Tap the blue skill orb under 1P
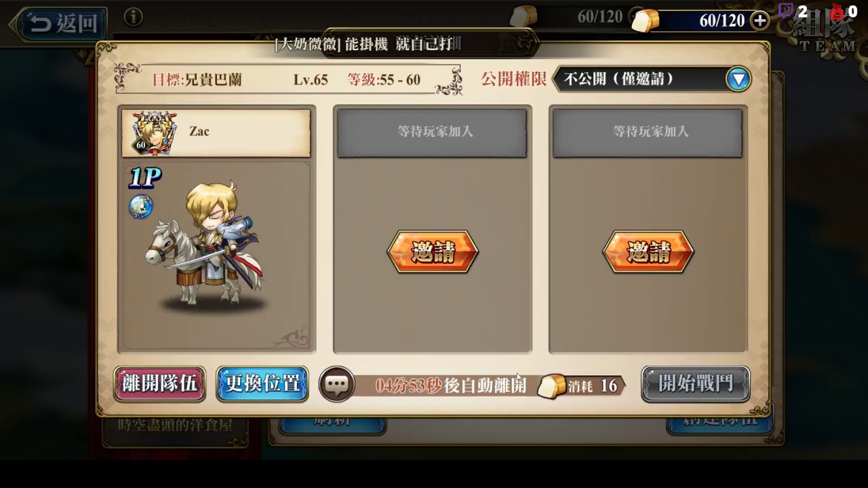Viewport: 868px width, 488px height. coord(141,206)
